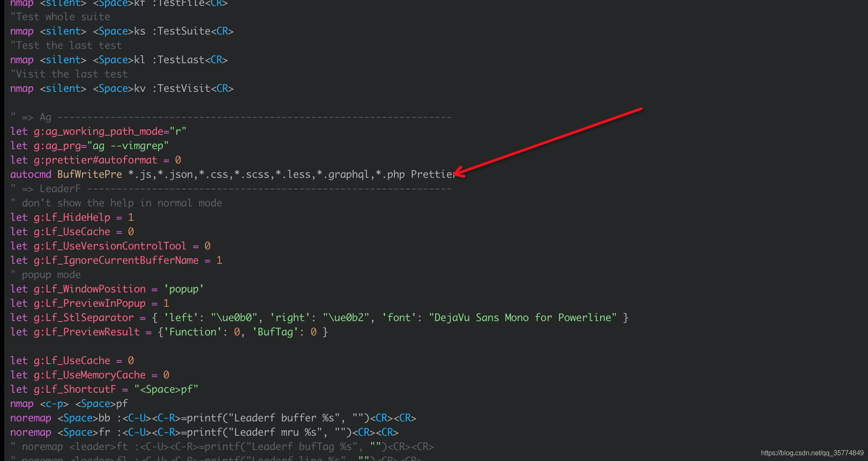Click the g:Lf_PreviewResult variable
868x461 pixels.
coord(86,332)
